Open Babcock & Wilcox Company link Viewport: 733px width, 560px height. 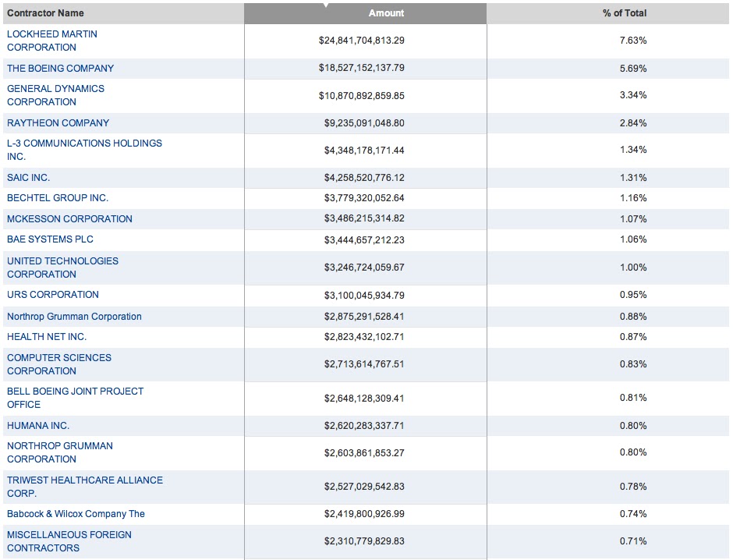tap(76, 514)
